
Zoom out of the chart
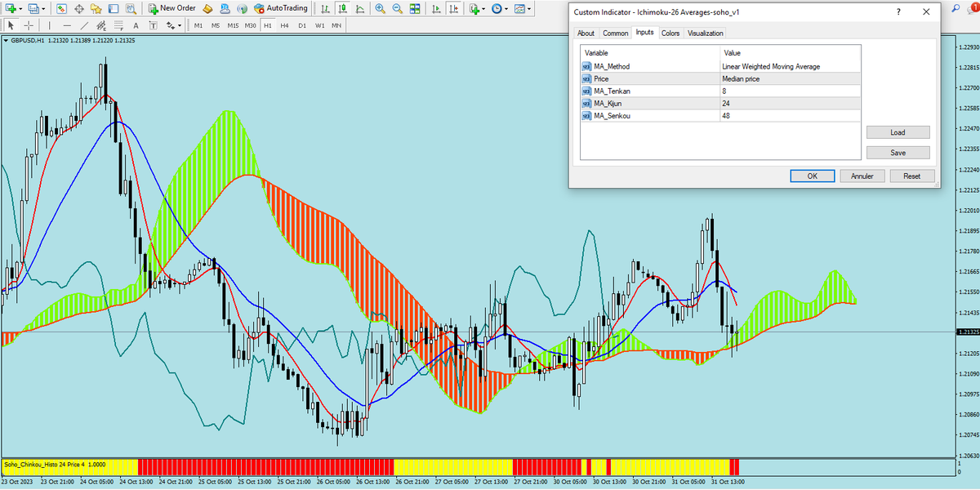point(397,8)
